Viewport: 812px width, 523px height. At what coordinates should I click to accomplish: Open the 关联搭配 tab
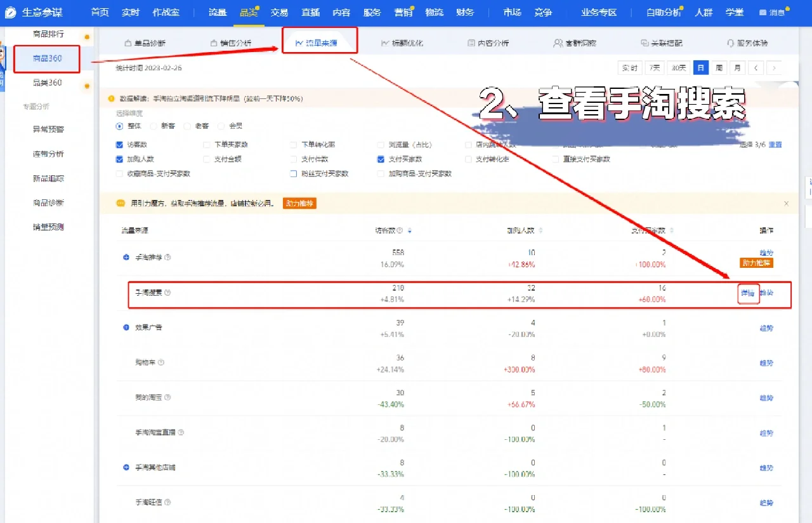(661, 43)
